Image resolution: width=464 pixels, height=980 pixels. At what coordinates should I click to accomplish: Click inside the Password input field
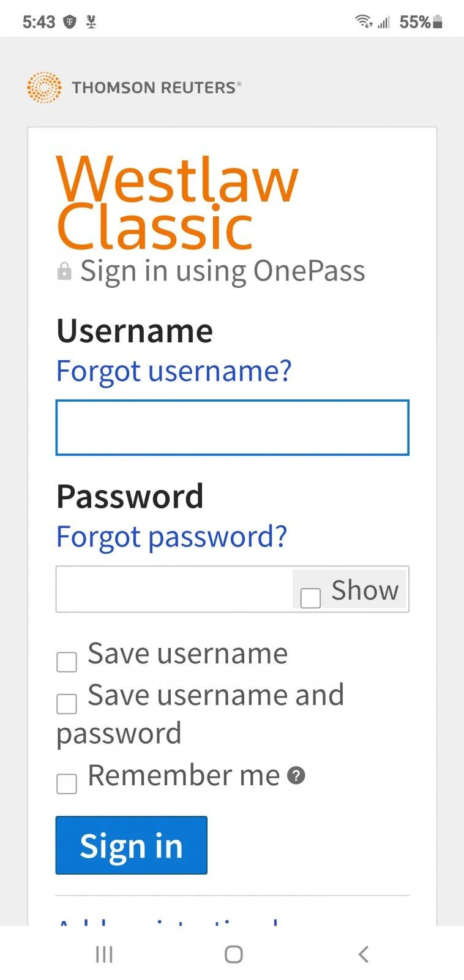tap(171, 589)
